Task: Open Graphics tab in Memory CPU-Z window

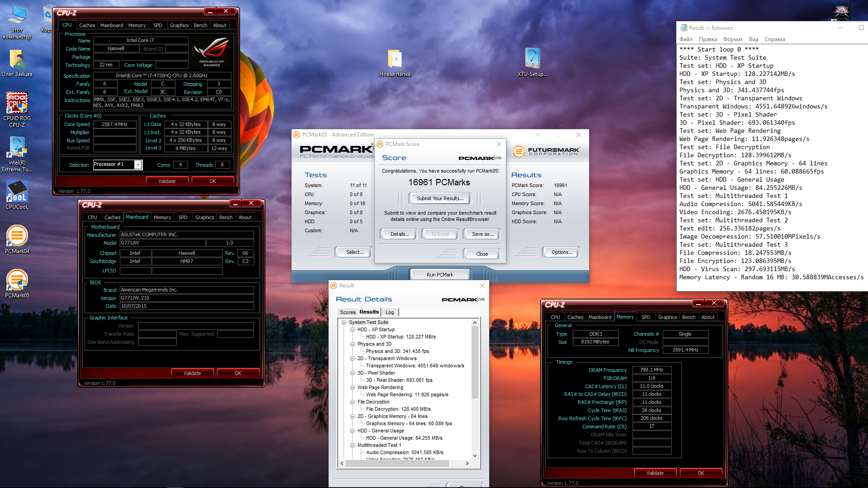Action: coord(667,317)
